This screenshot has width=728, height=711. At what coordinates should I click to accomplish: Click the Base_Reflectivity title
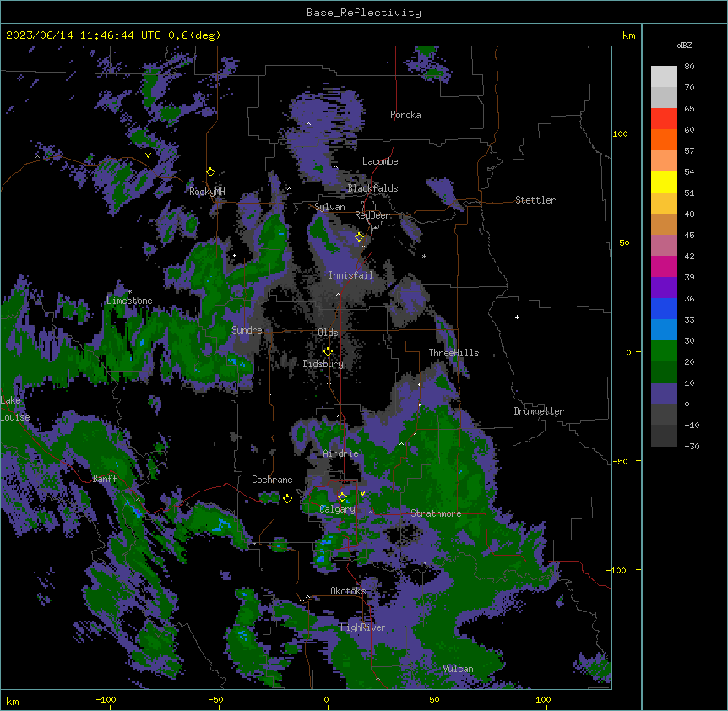tap(364, 13)
